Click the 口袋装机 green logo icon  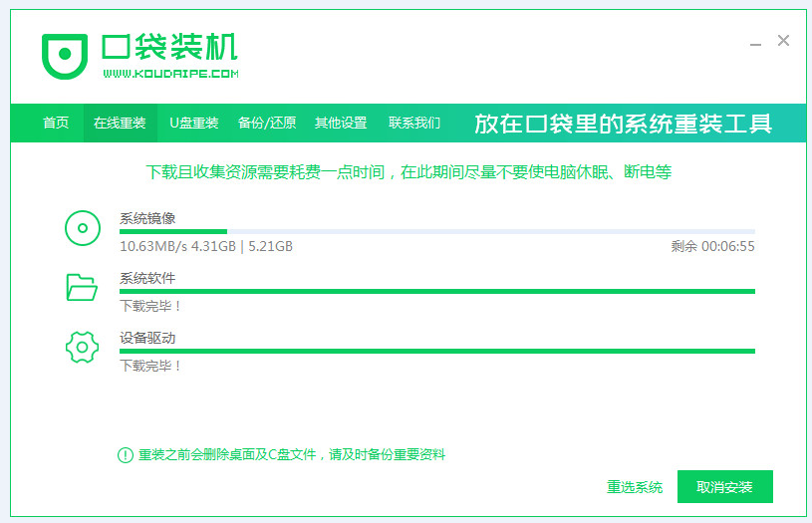coord(65,57)
